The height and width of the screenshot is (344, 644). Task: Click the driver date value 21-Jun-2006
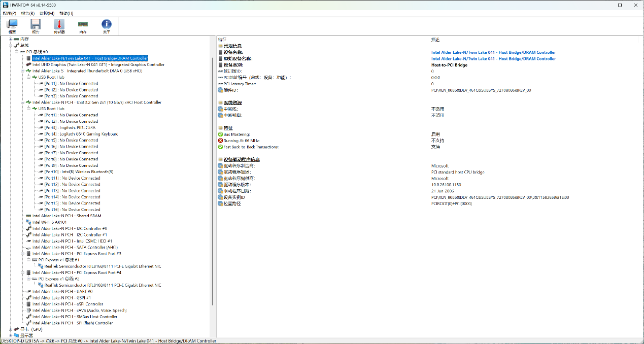442,191
